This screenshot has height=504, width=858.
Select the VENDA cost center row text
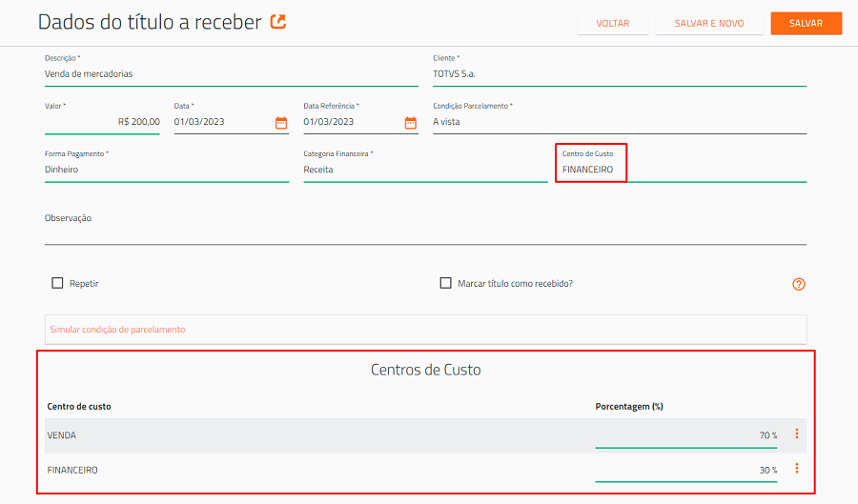coord(61,435)
